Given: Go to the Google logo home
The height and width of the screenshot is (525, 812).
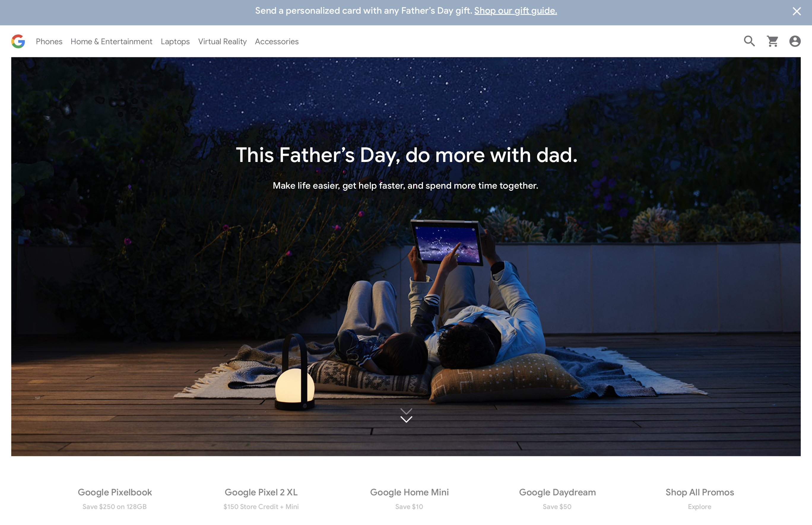Looking at the screenshot, I should [18, 41].
